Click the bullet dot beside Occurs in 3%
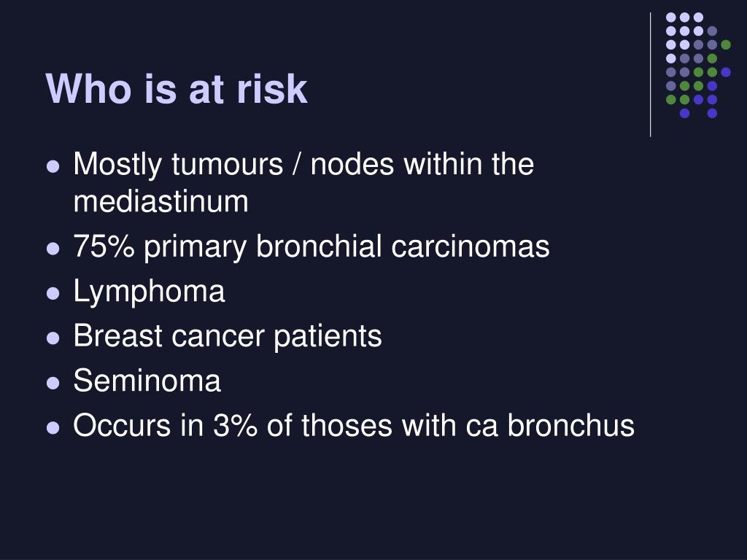Image resolution: width=747 pixels, height=560 pixels. point(53,427)
